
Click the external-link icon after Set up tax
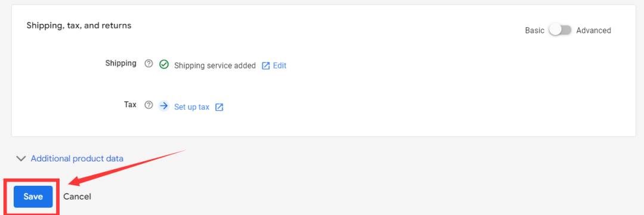[219, 107]
